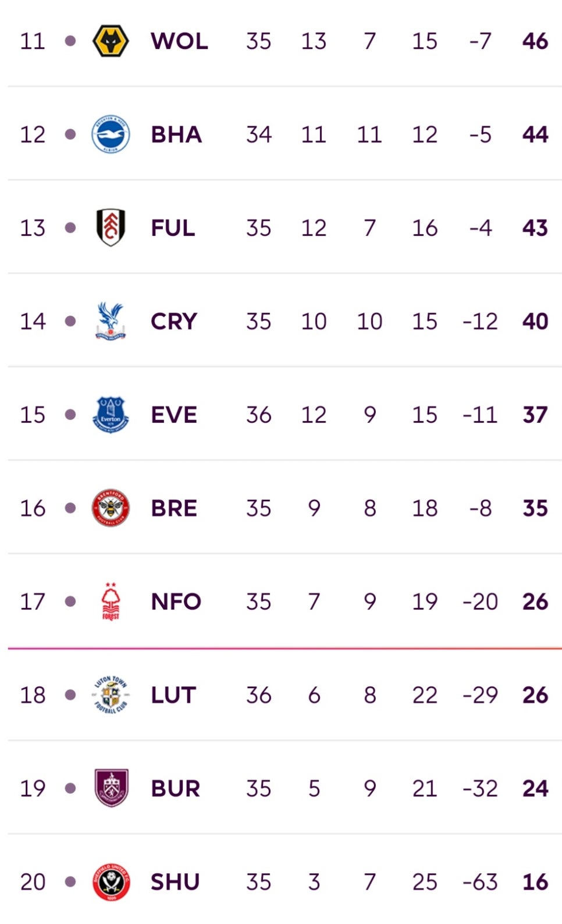Open the Burnley club crest
The image size is (562, 924).
[111, 788]
